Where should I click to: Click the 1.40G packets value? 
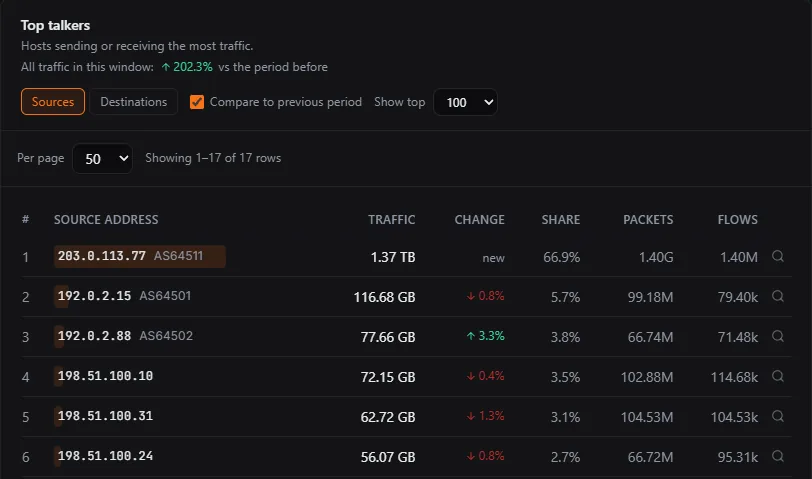pyautogui.click(x=656, y=257)
